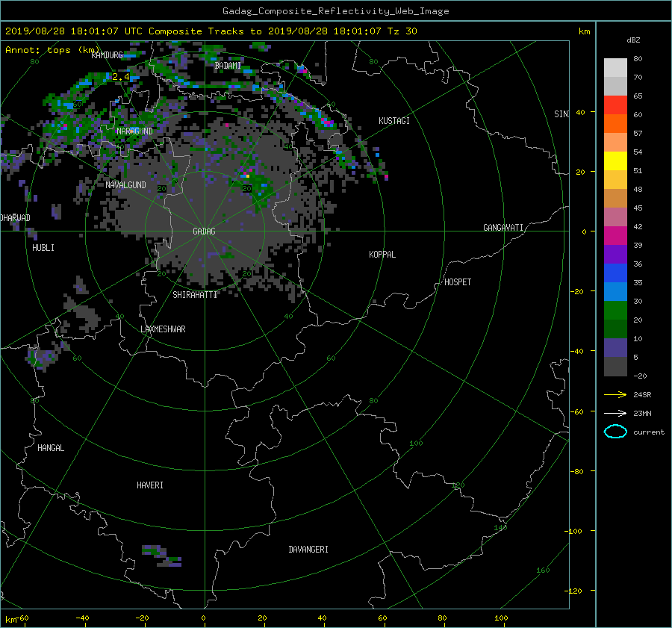Click the RAMDURG city label

[107, 55]
